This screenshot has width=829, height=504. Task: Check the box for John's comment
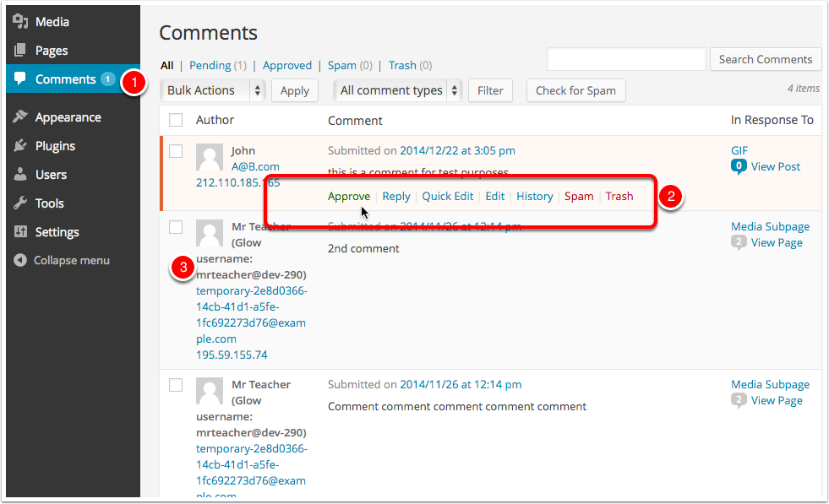pos(176,151)
